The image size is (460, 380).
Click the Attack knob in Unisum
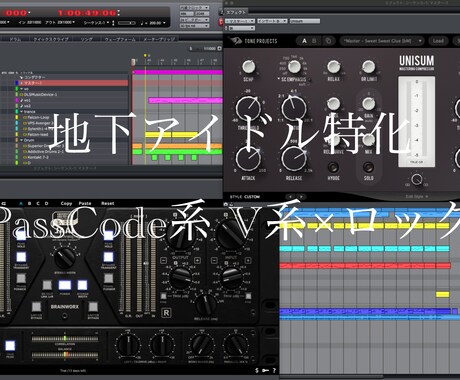pos(248,159)
